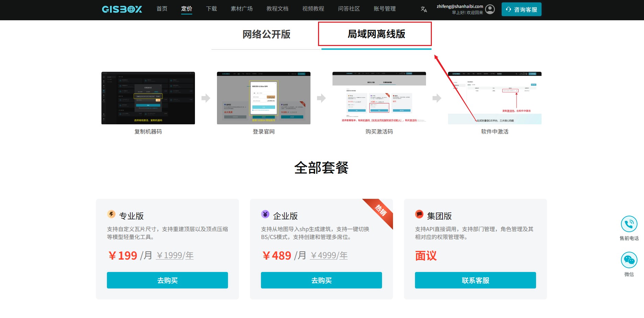The image size is (644, 318).
Task: Click 去购买 for the 专业版 plan
Action: 167,280
